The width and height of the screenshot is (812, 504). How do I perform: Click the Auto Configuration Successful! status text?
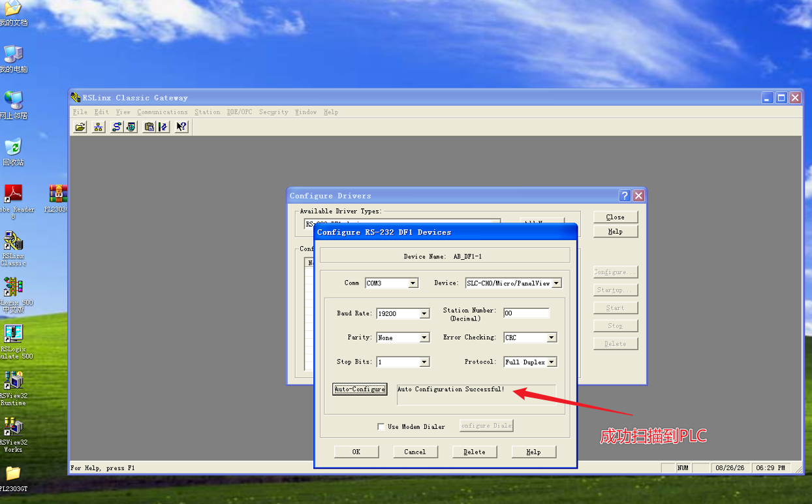click(x=451, y=389)
